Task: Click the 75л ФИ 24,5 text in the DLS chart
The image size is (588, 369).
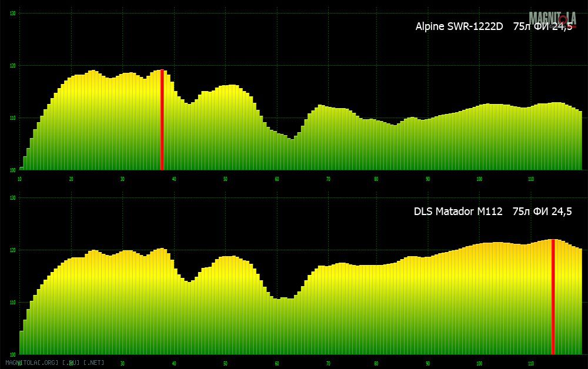Action: 542,212
